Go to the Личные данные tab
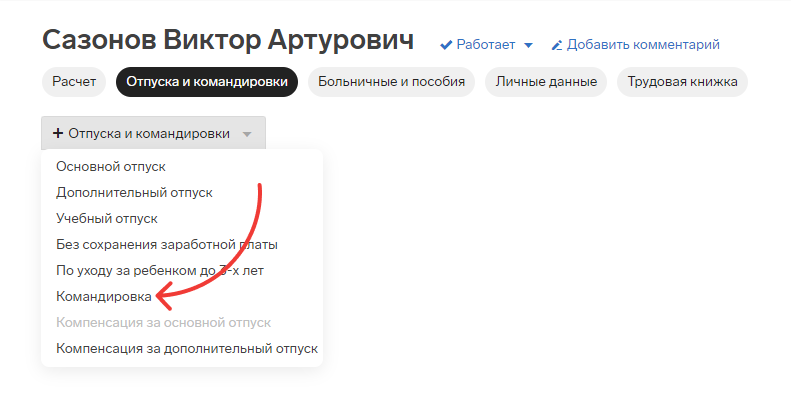The image size is (791, 396). 546,82
